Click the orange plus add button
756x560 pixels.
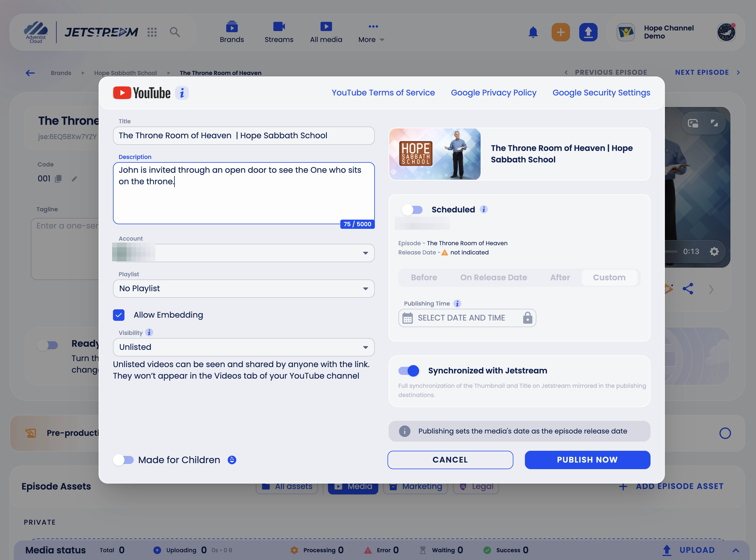click(561, 32)
